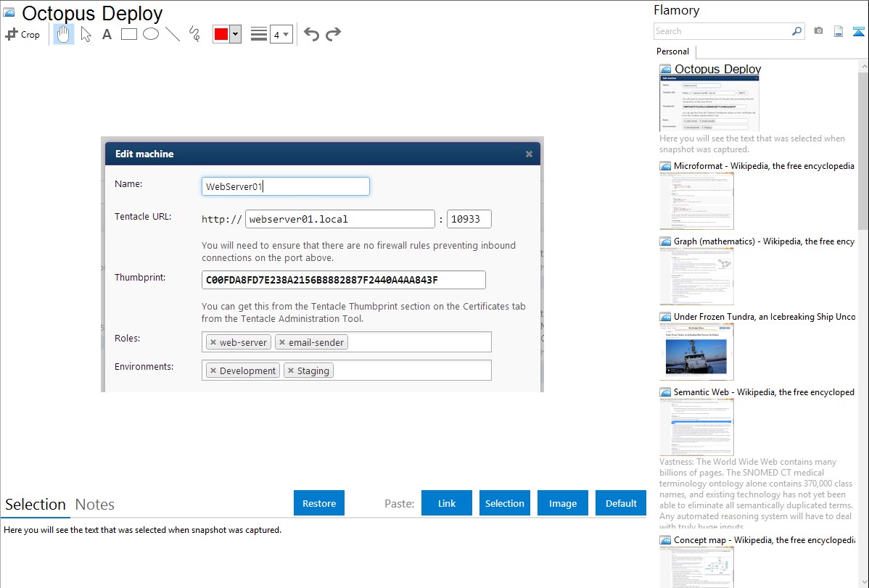Remove the web-server role tag
Image resolution: width=869 pixels, height=588 pixels.
tap(213, 342)
